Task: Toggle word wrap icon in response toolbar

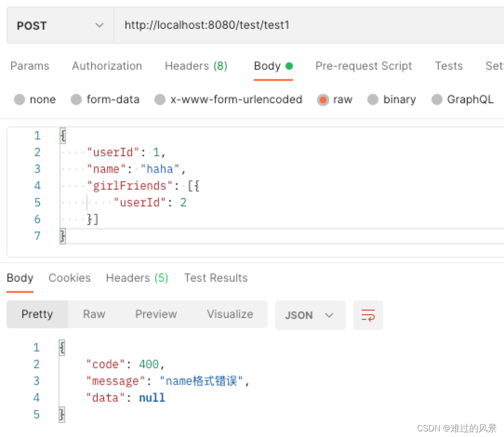Action: coord(368,315)
